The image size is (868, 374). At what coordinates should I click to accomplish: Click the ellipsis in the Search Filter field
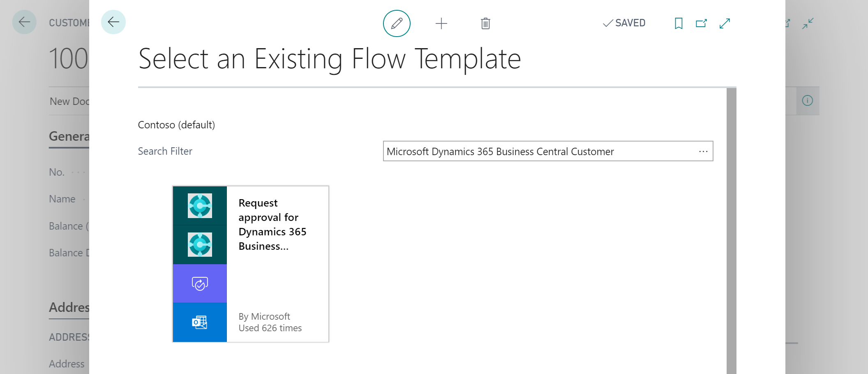(x=703, y=151)
